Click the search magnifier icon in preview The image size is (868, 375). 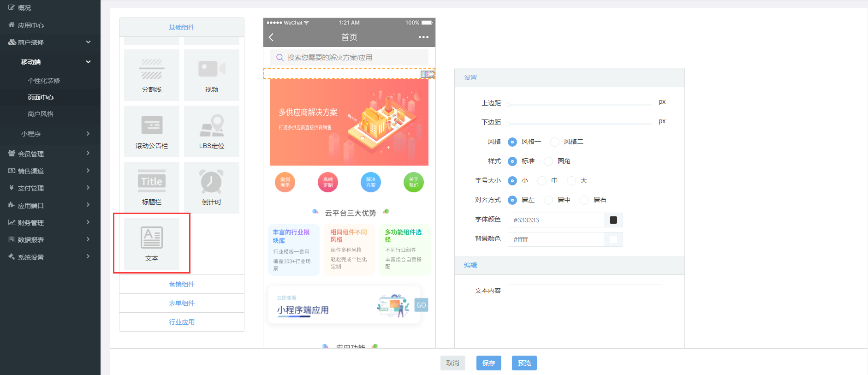(x=279, y=58)
